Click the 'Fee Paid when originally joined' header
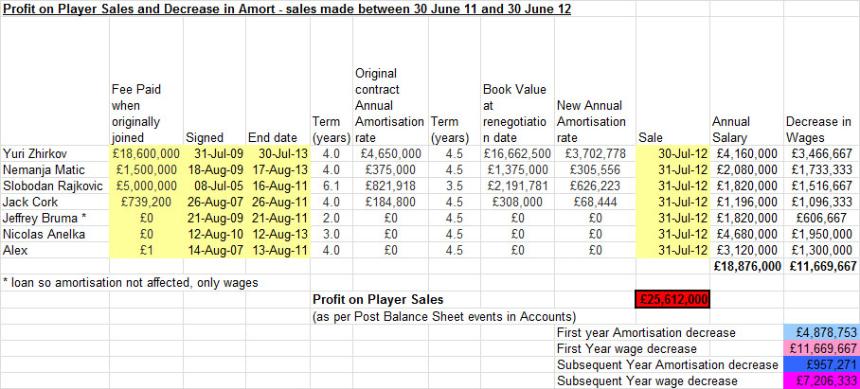Screen dimensions: 860x389 136,112
